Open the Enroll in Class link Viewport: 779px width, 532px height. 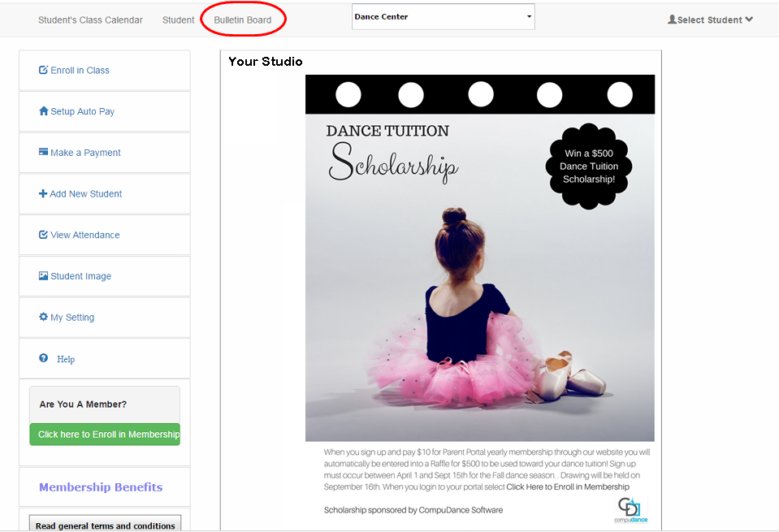point(80,71)
